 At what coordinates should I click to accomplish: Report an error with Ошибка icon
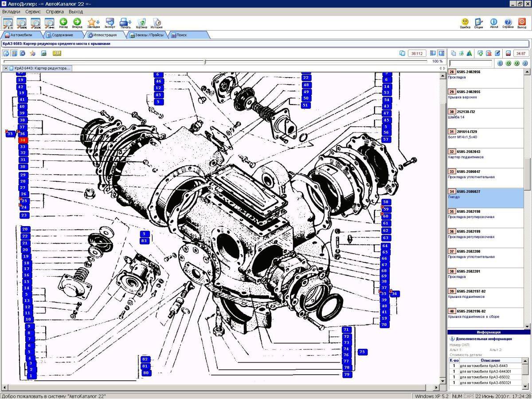click(465, 23)
